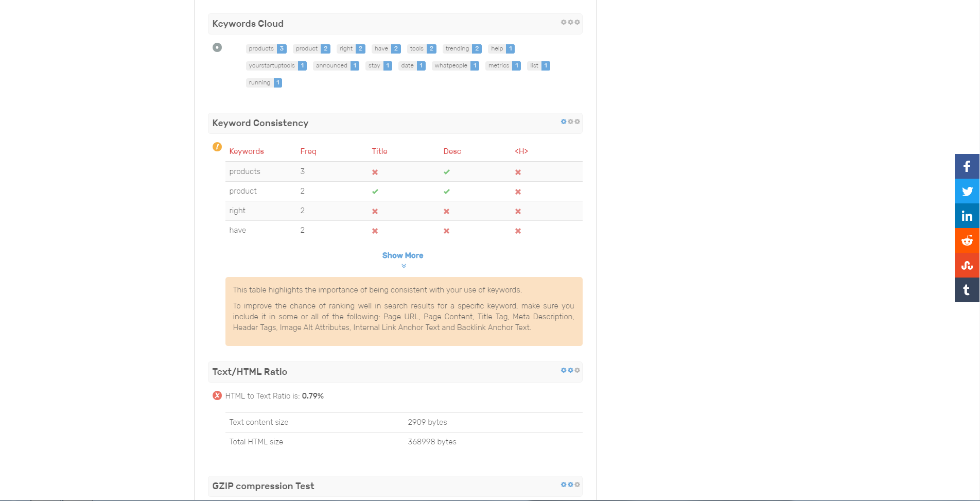Toggle the green Title check for 'product'
The image size is (980, 501).
[375, 191]
